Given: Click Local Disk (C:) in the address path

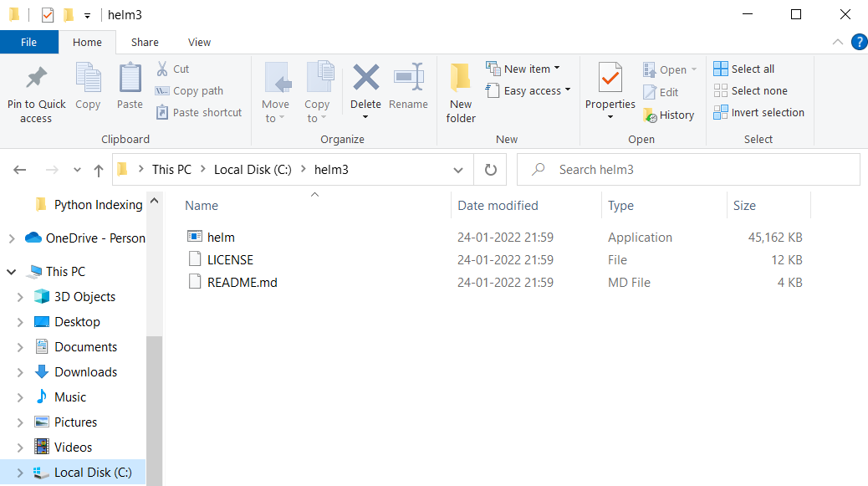Looking at the screenshot, I should coord(253,169).
